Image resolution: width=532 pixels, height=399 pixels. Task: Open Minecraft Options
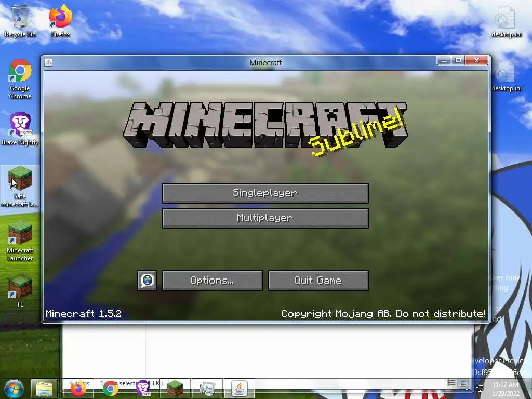click(212, 280)
